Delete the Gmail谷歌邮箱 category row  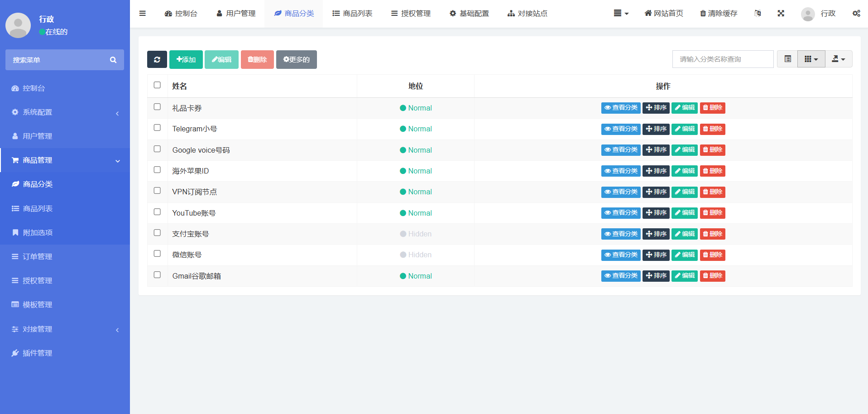pos(713,276)
